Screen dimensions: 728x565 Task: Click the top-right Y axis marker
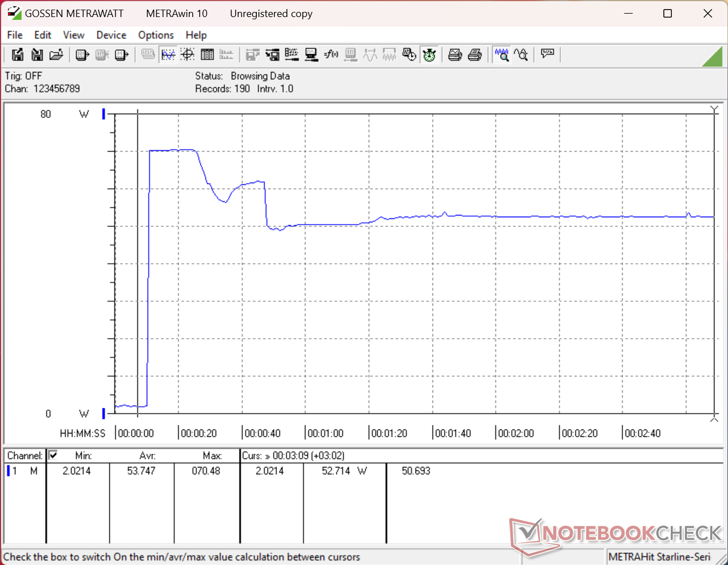coord(714,109)
